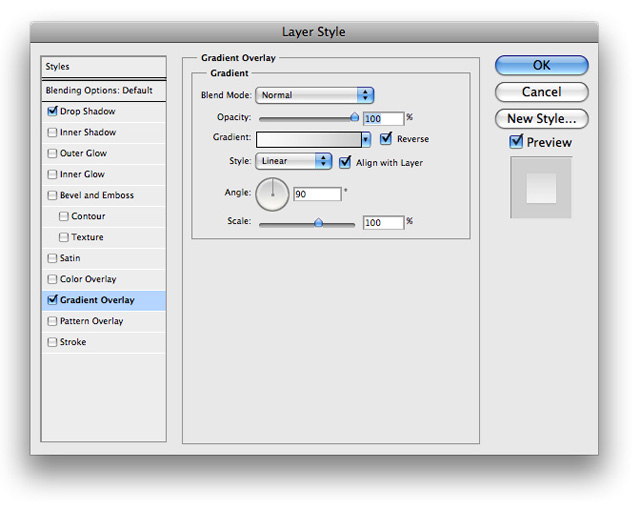The width and height of the screenshot is (640, 510).
Task: Enable the Inner Glow checkbox
Action: pos(52,174)
